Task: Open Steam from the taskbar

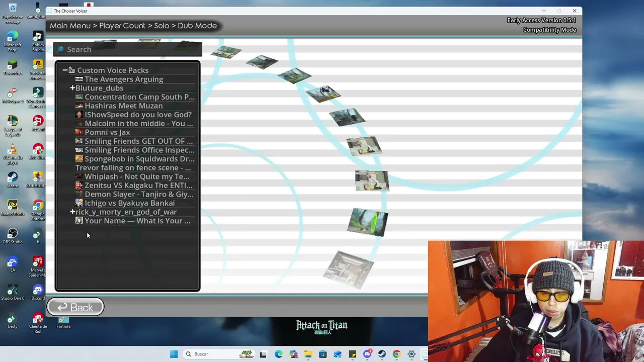Action: click(382, 354)
